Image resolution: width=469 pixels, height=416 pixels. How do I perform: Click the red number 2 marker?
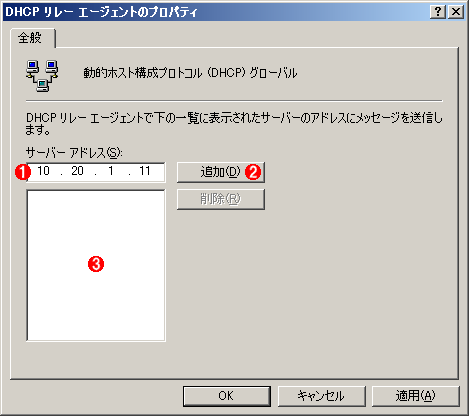coord(253,172)
